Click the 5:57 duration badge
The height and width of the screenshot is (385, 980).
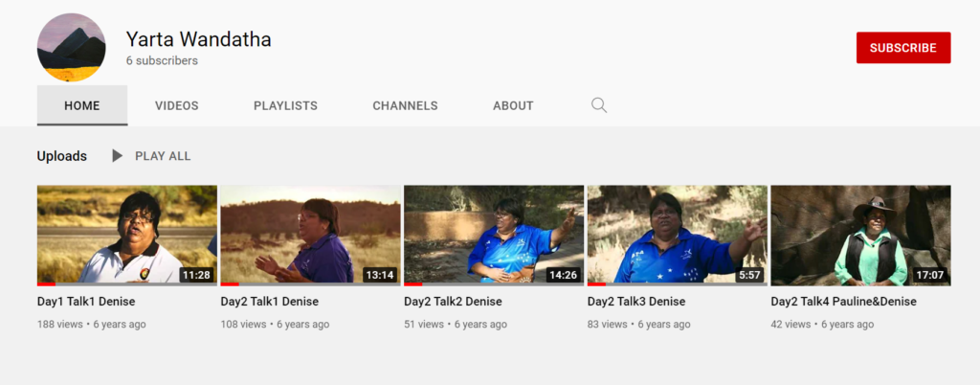pyautogui.click(x=749, y=274)
